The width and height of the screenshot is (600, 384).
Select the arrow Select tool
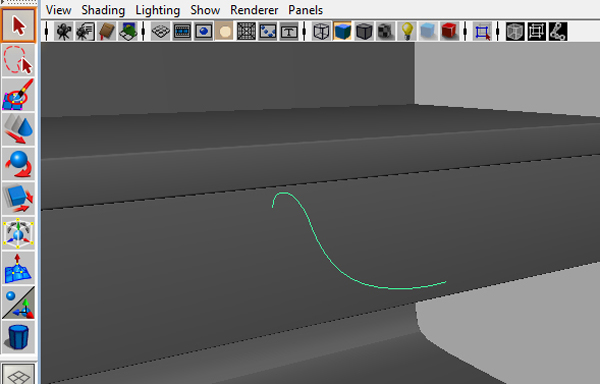pyautogui.click(x=18, y=25)
